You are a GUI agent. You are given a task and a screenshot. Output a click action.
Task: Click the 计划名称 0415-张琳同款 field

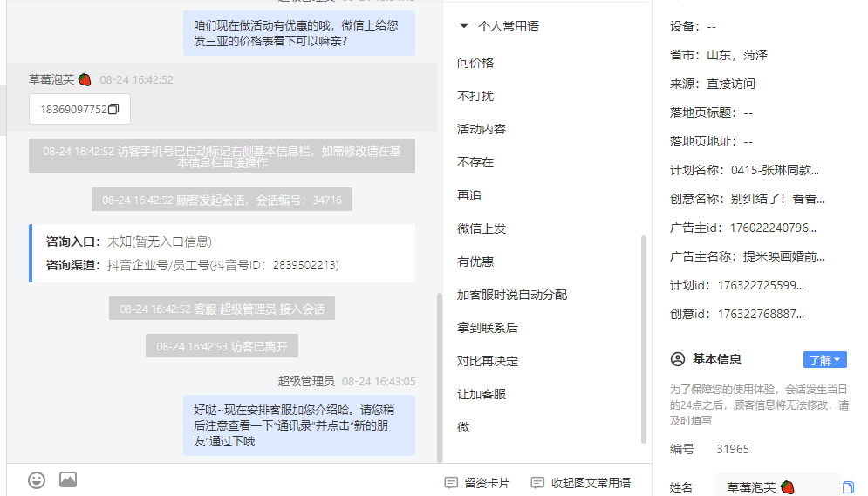(744, 170)
